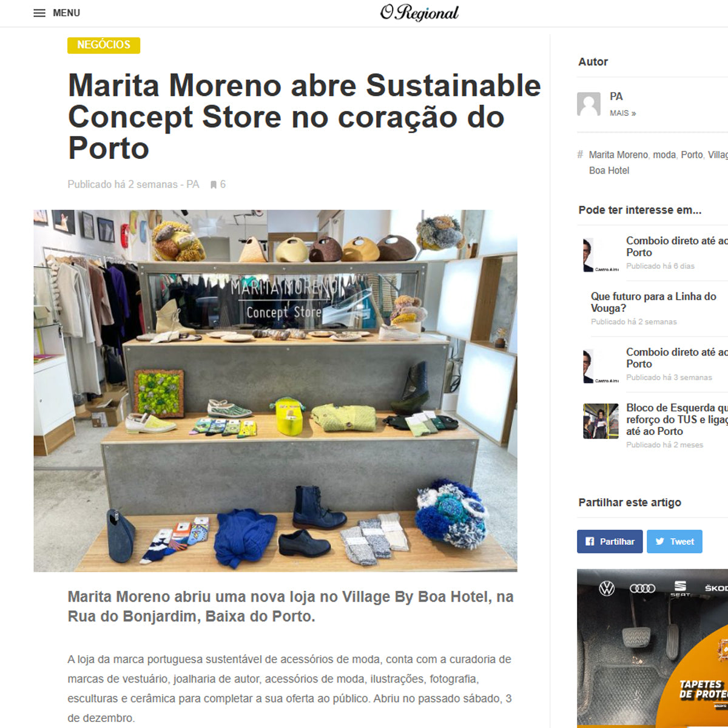
Task: Click the bookmark icon next to 6
Action: pyautogui.click(x=214, y=184)
